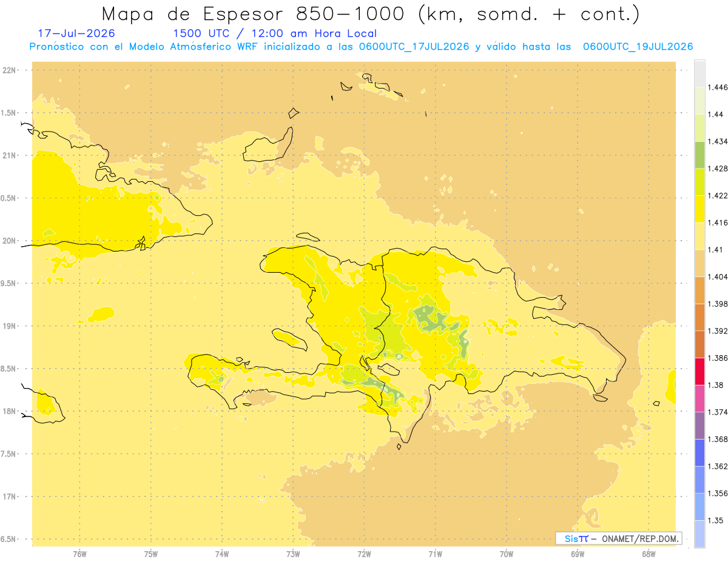Click the purple segment of the color legend
Image resolution: width=728 pixels, height=562 pixels.
click(x=699, y=426)
